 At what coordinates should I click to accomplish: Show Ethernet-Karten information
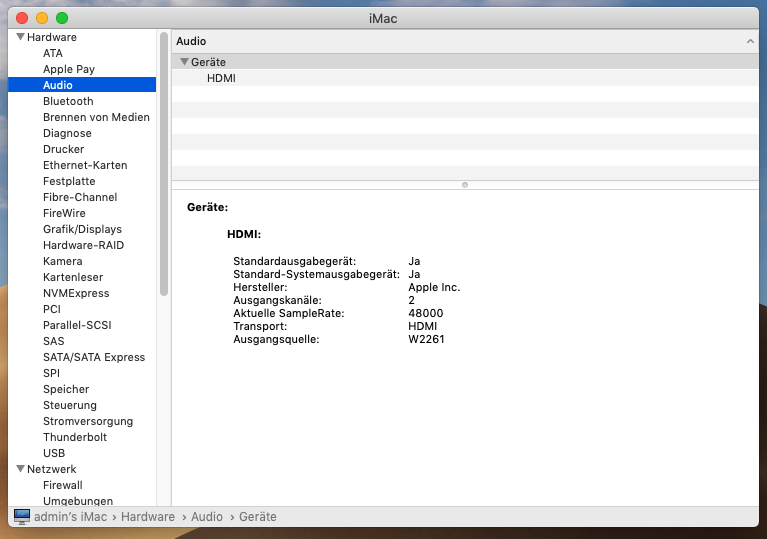pos(85,165)
